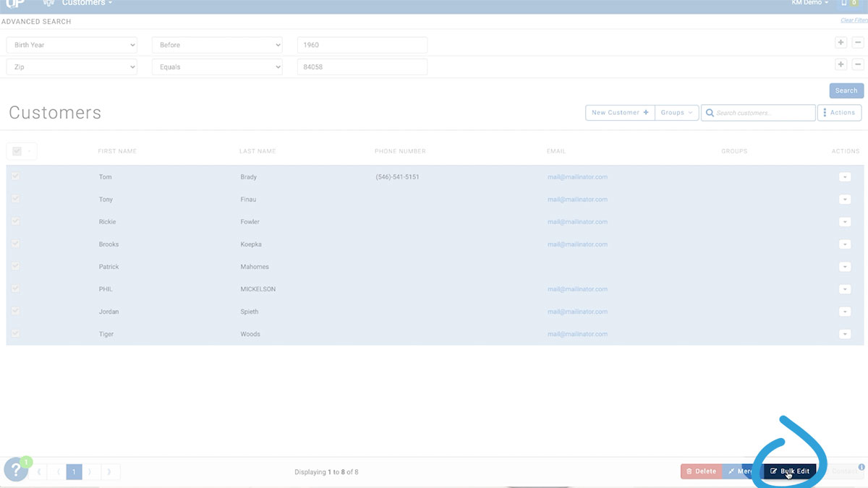Image resolution: width=868 pixels, height=488 pixels.
Task: Open the row actions dropdown for Tony Finau
Action: point(845,200)
